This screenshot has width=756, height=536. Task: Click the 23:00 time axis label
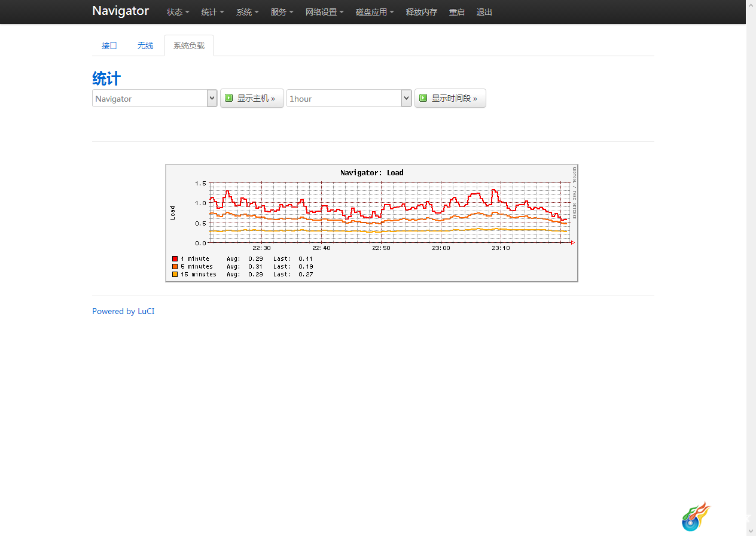[x=441, y=248]
